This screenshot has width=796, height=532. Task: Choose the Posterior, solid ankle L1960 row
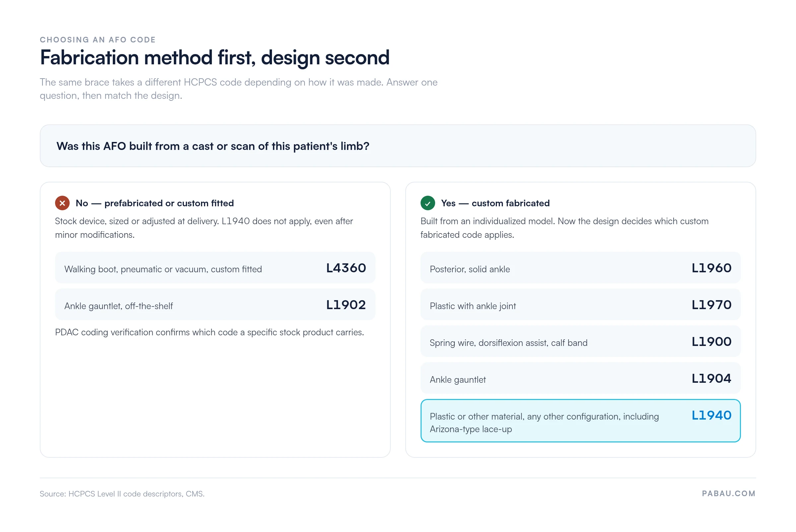[x=580, y=268]
